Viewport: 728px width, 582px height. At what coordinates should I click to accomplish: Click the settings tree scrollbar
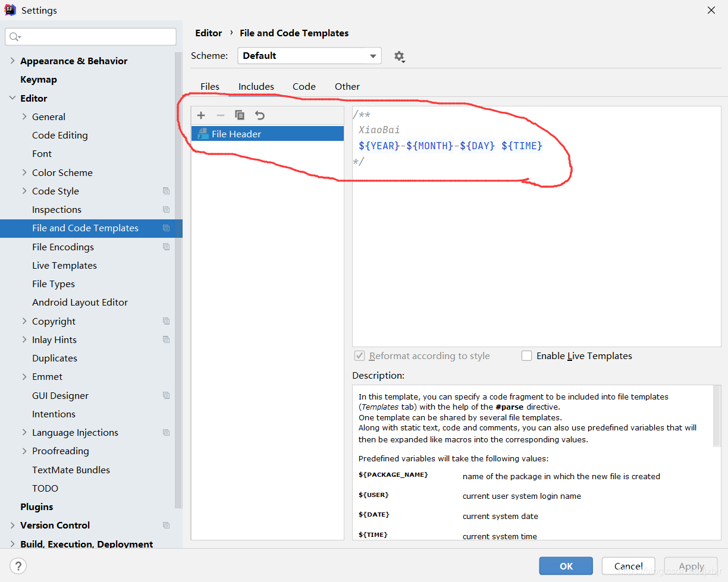click(178, 279)
